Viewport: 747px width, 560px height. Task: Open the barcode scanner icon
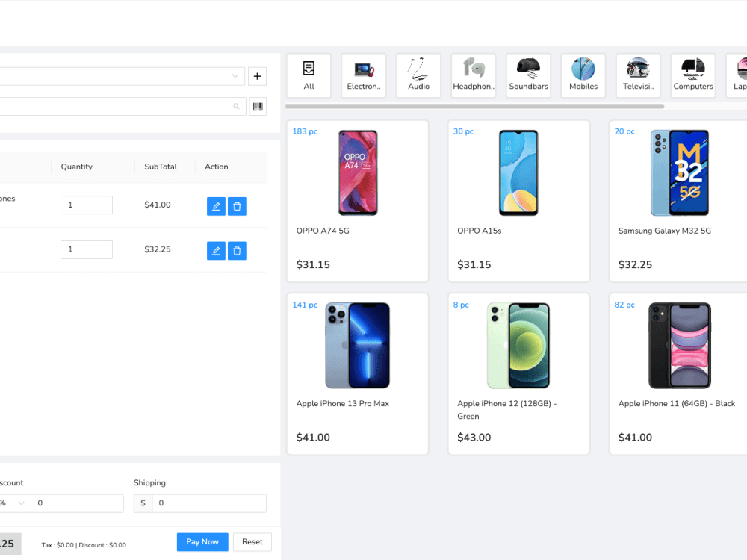(258, 106)
